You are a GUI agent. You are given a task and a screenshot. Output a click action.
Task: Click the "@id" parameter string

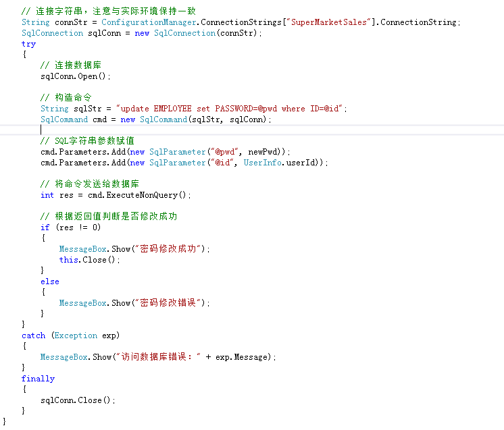point(222,163)
